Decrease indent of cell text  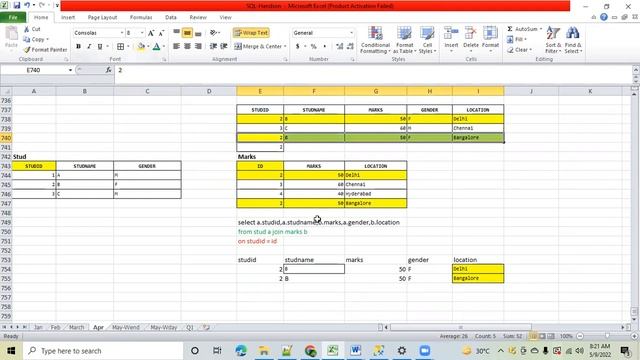pyautogui.click(x=213, y=47)
